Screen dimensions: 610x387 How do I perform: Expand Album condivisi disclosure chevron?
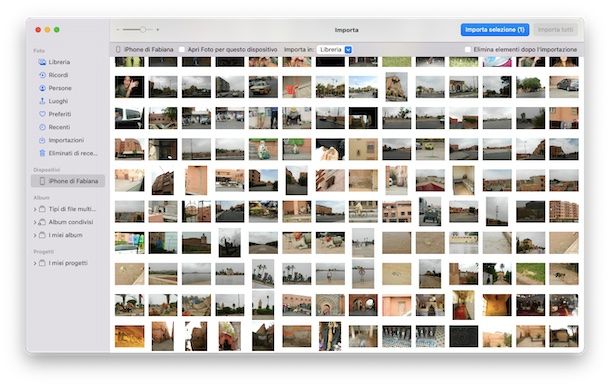pyautogui.click(x=35, y=222)
